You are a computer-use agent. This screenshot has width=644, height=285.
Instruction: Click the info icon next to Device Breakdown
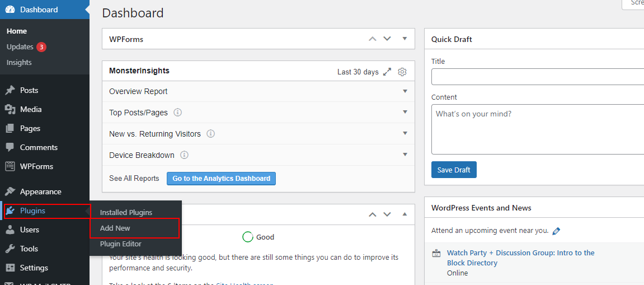(x=184, y=155)
